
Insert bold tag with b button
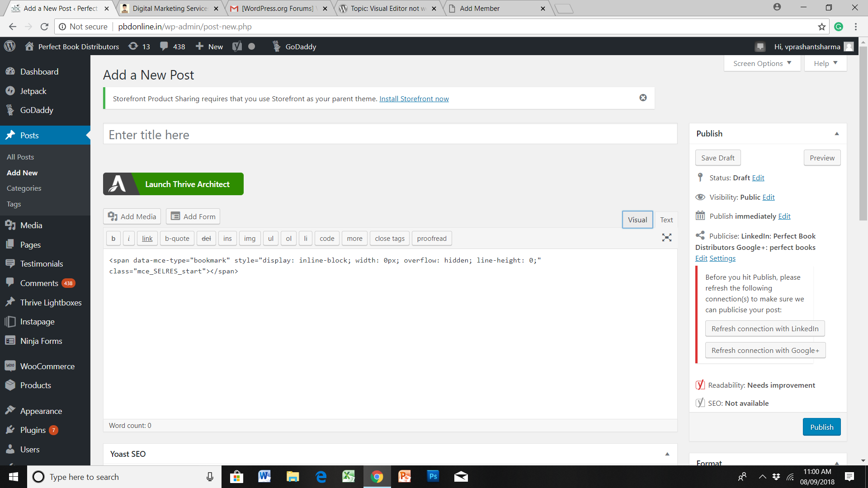click(x=113, y=238)
